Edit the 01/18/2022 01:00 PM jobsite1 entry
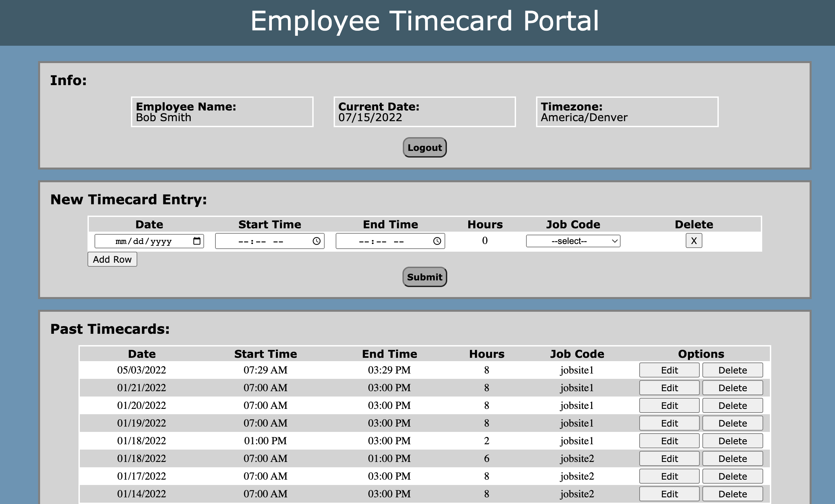 click(669, 441)
